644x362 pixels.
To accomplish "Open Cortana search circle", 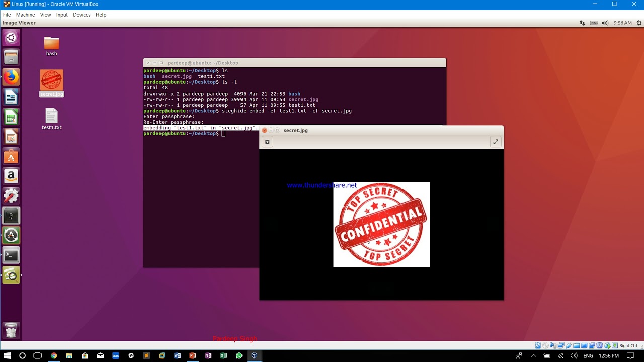I will (22, 355).
